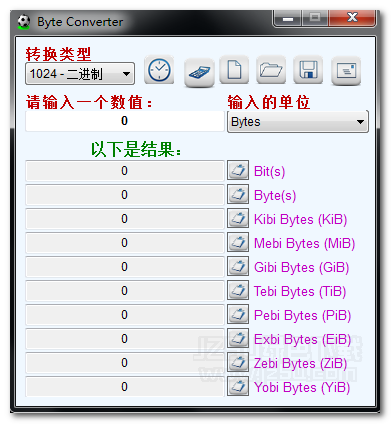
Task: Open file using the folder icon
Action: coord(271,70)
